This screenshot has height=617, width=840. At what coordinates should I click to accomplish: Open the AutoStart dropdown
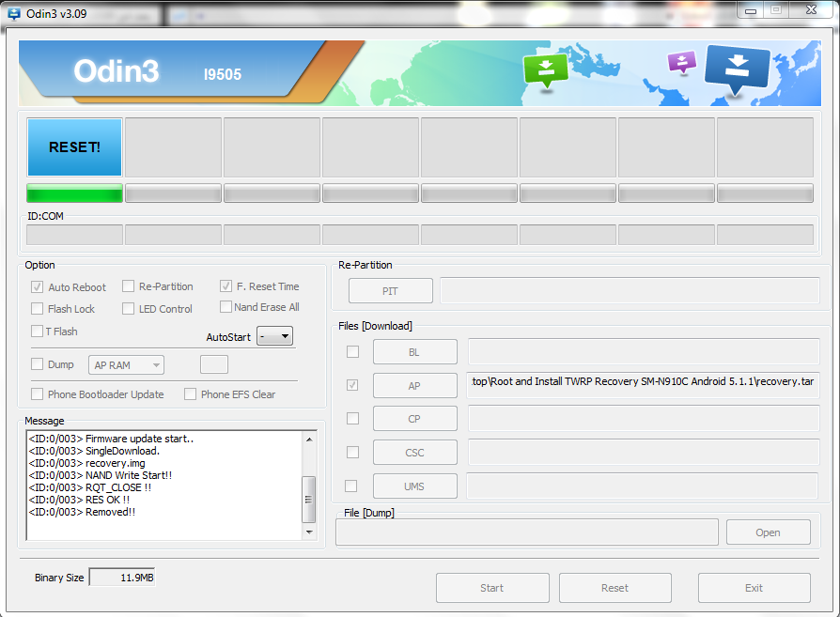274,336
